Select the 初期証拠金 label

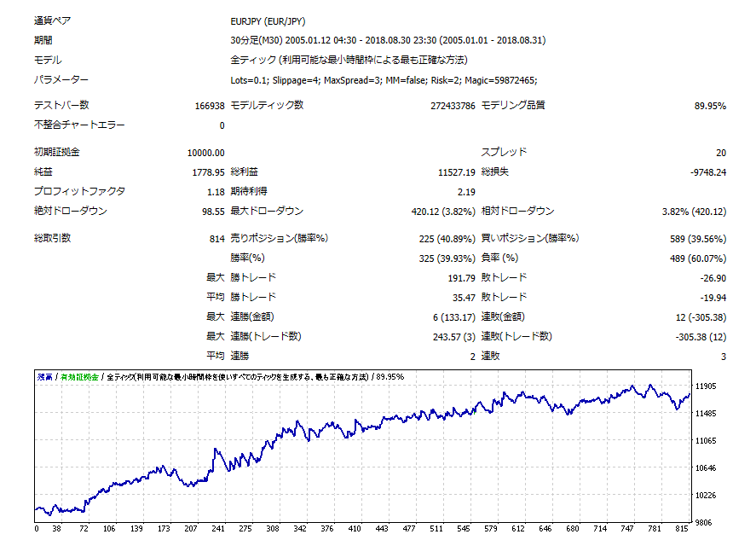click(57, 152)
